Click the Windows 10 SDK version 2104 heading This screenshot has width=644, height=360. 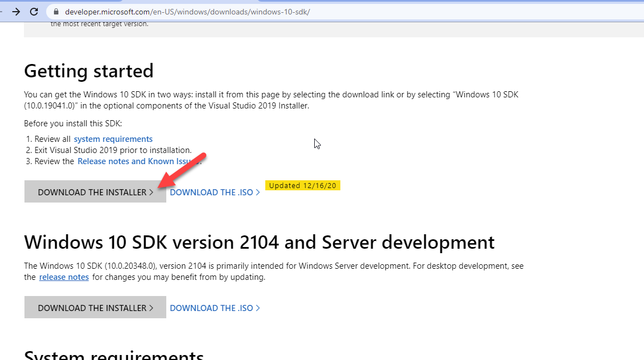259,243
